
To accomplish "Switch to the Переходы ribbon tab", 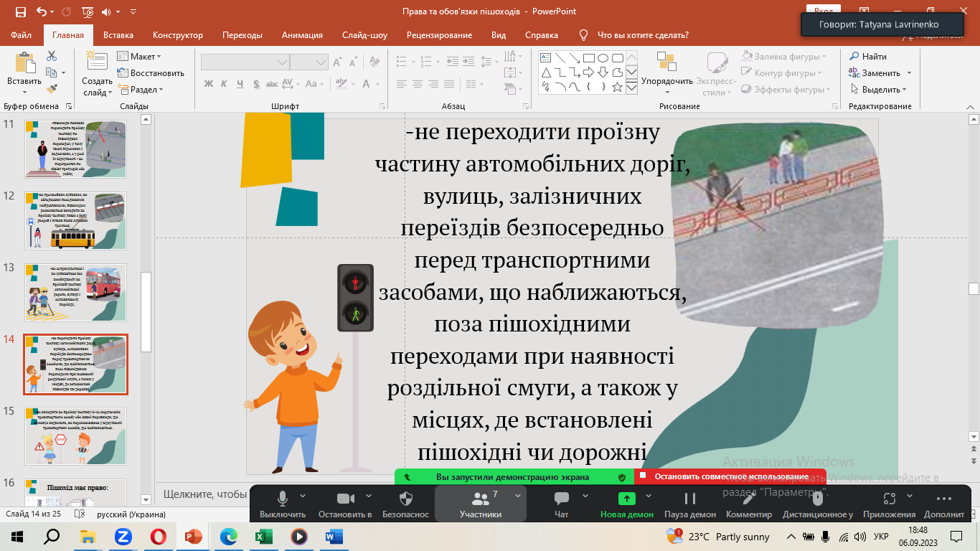I will point(242,35).
